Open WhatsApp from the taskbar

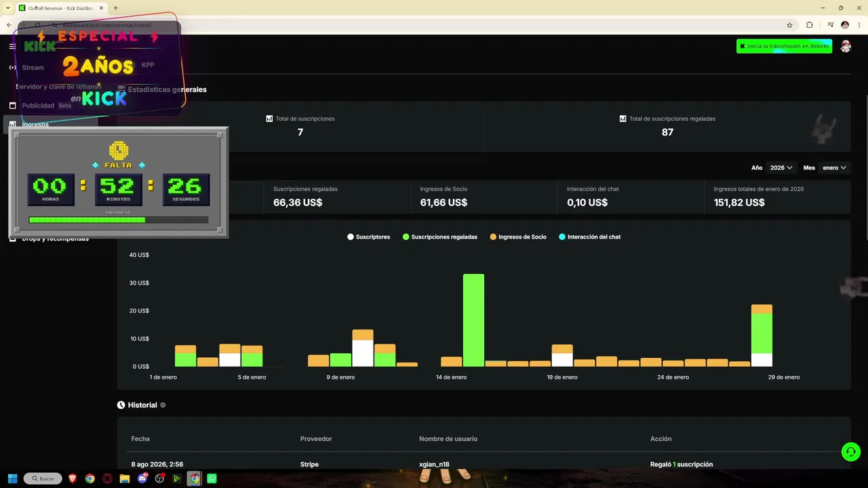(212, 479)
